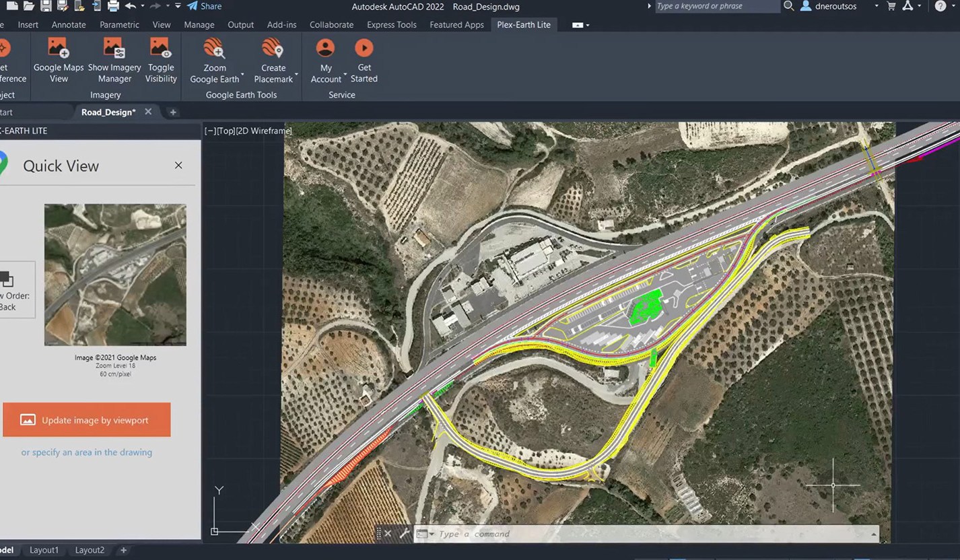Open the Autodesk App Store cart icon

click(891, 6)
